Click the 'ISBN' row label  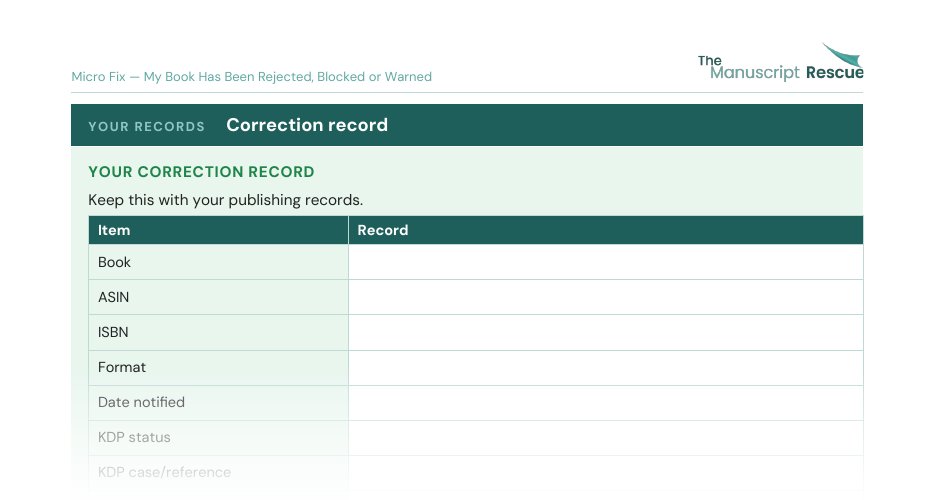point(113,332)
